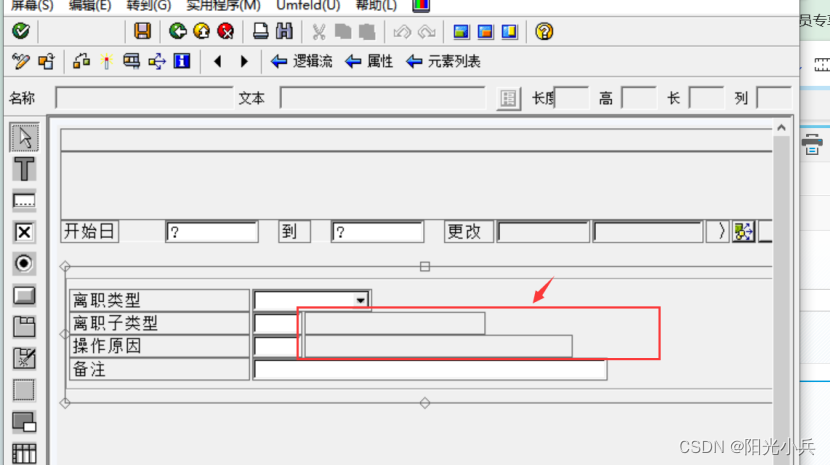Screen dimensions: 831x465
Task: Click the yellow Exit up-arrow icon
Action: click(201, 31)
